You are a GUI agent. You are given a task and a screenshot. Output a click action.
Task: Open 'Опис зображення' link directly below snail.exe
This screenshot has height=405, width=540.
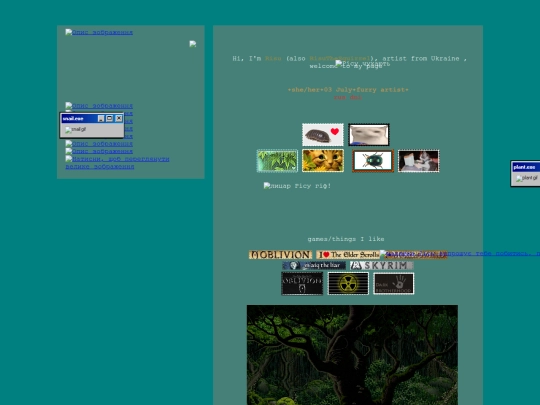99,144
